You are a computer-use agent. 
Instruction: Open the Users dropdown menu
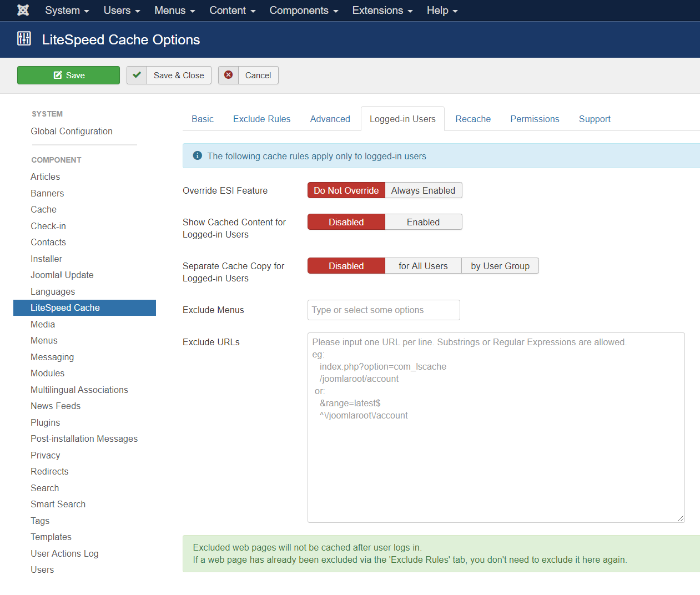point(122,11)
